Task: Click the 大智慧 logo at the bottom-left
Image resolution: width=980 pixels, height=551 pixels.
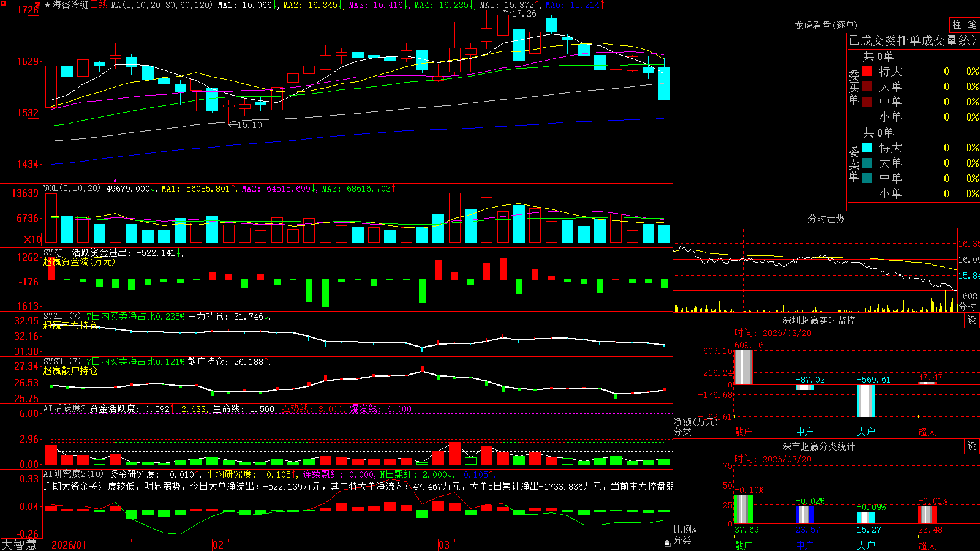Action: [19, 545]
